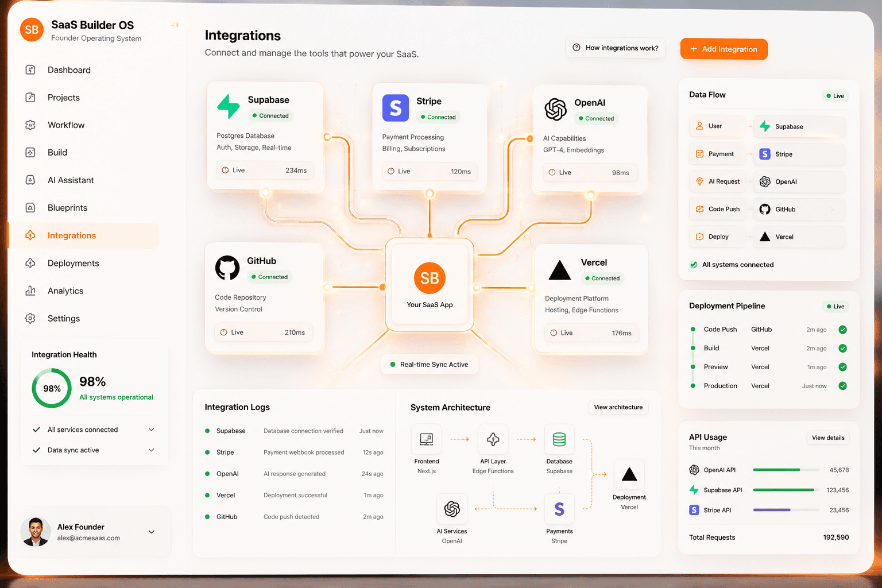Click the Supabase Connected status badge
The width and height of the screenshot is (882, 588).
pyautogui.click(x=270, y=116)
